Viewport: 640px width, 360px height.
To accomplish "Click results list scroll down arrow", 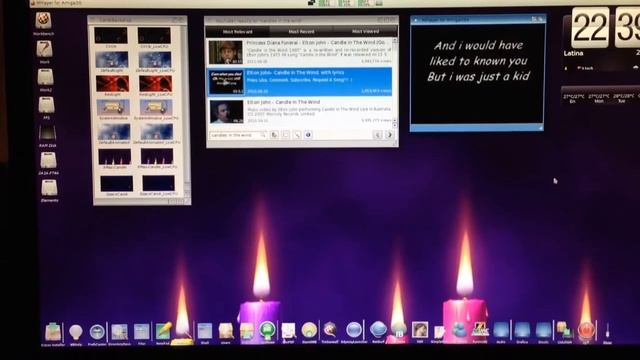I will (x=395, y=125).
